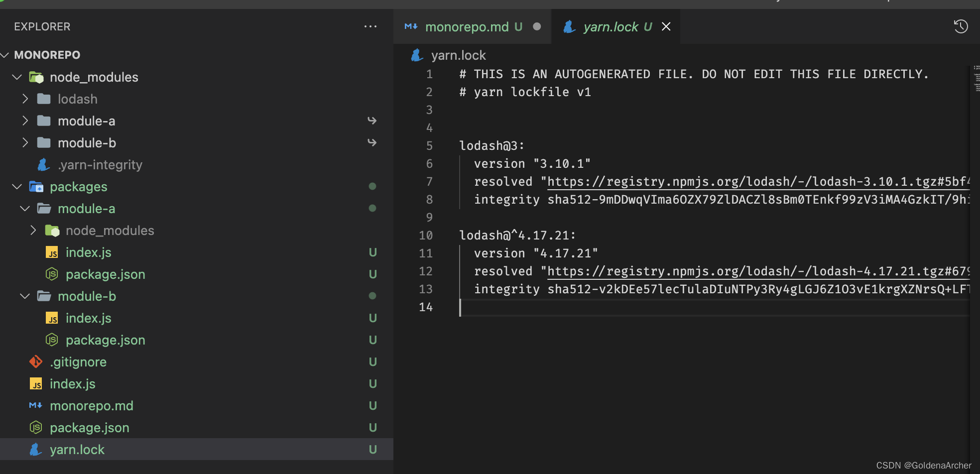Click the symlink arrow icon for module-b
Viewport: 980px width, 474px height.
coord(372,142)
